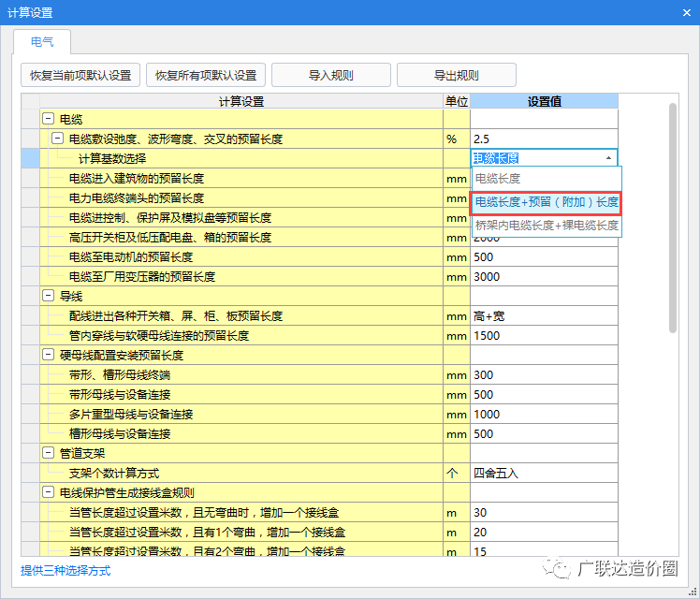700x599 pixels.
Task: Click the 设置值 column header
Action: pyautogui.click(x=544, y=101)
